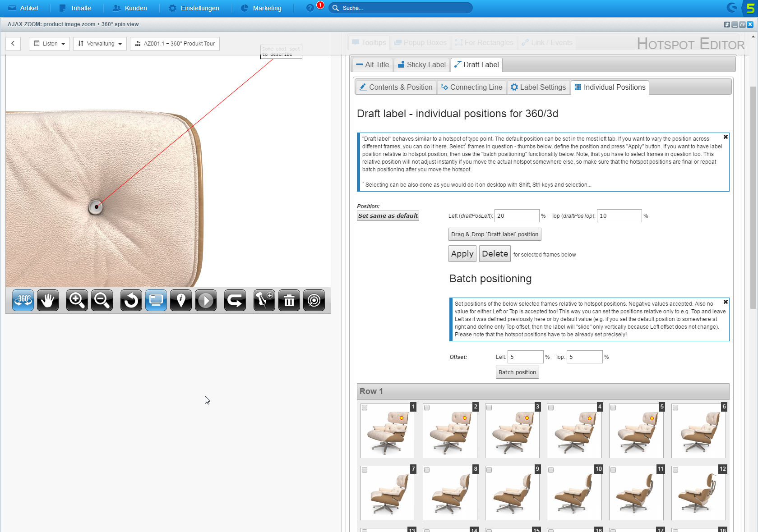Check the checkbox for frame 3
The height and width of the screenshot is (532, 758).
(x=489, y=408)
